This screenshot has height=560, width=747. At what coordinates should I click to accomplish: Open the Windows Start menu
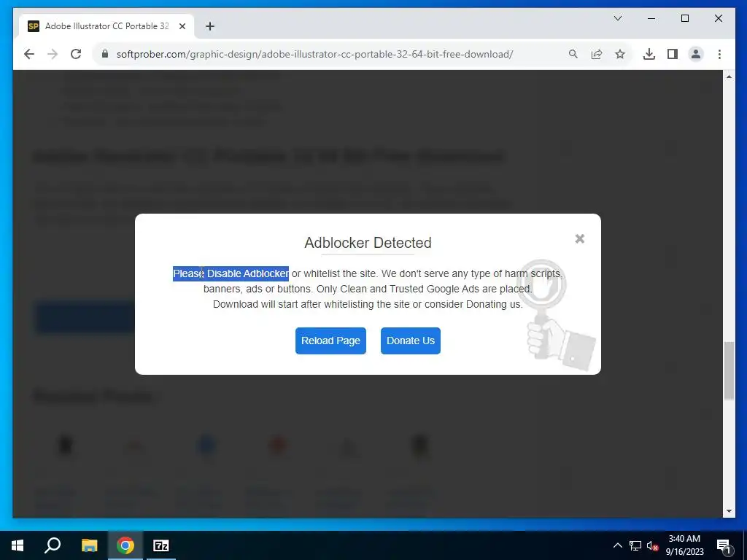click(x=18, y=545)
